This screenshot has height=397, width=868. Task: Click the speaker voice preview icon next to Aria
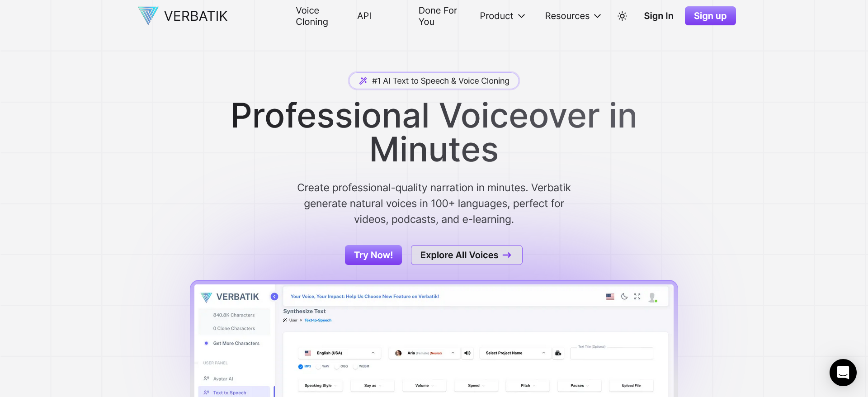(467, 353)
